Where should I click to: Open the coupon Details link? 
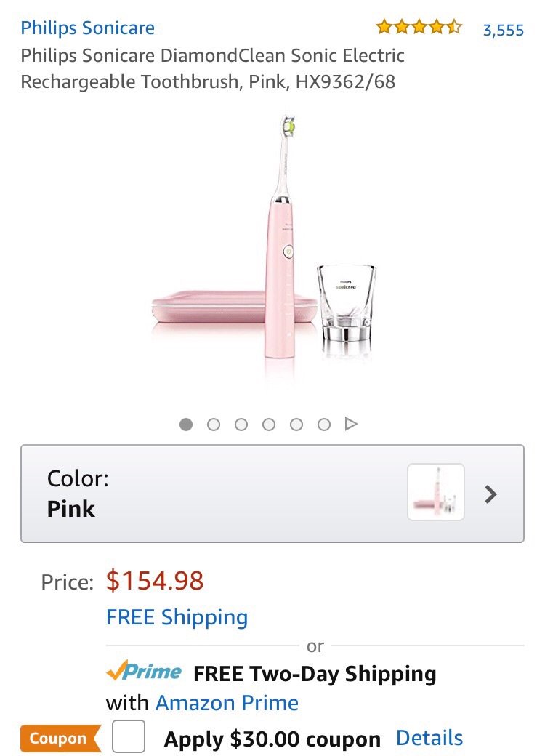point(429,738)
